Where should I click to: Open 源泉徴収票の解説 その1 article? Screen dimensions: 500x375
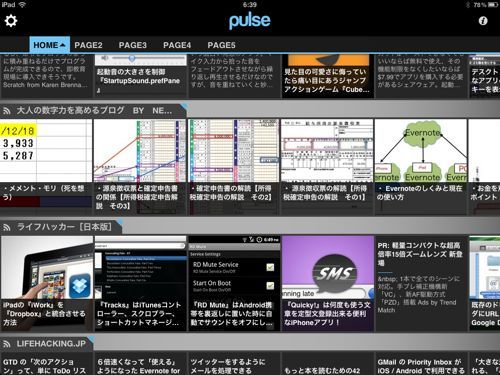coord(327,167)
